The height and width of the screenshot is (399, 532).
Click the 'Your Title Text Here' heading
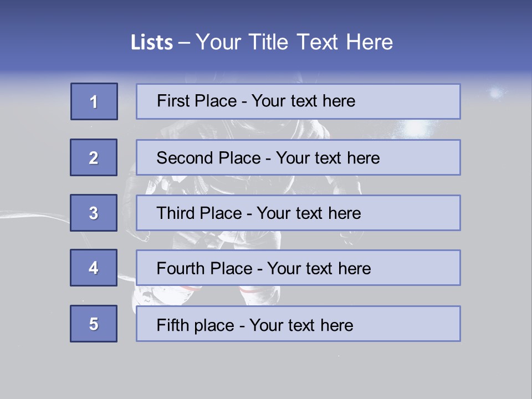pyautogui.click(x=294, y=42)
